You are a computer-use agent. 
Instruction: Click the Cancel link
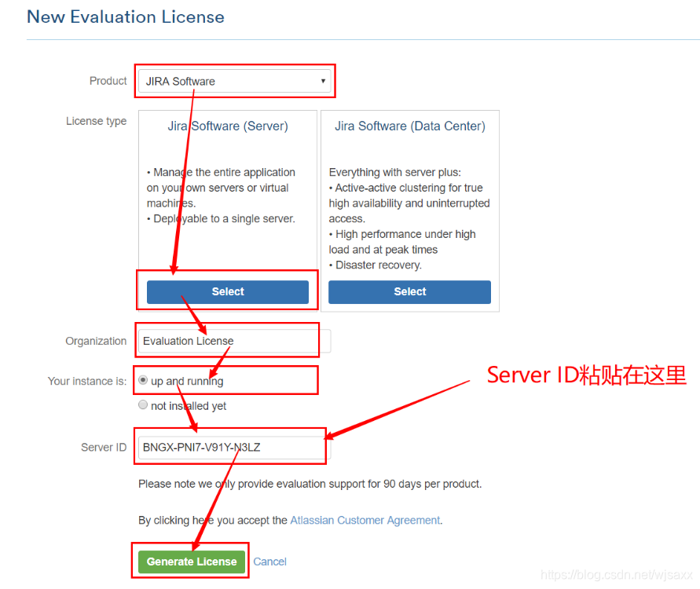tap(269, 562)
